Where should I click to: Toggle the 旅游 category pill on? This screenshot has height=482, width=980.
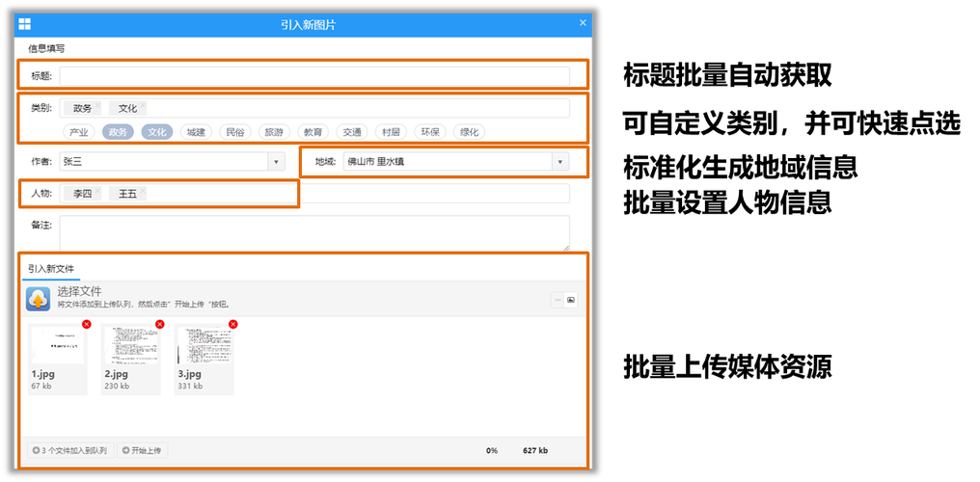tap(275, 132)
